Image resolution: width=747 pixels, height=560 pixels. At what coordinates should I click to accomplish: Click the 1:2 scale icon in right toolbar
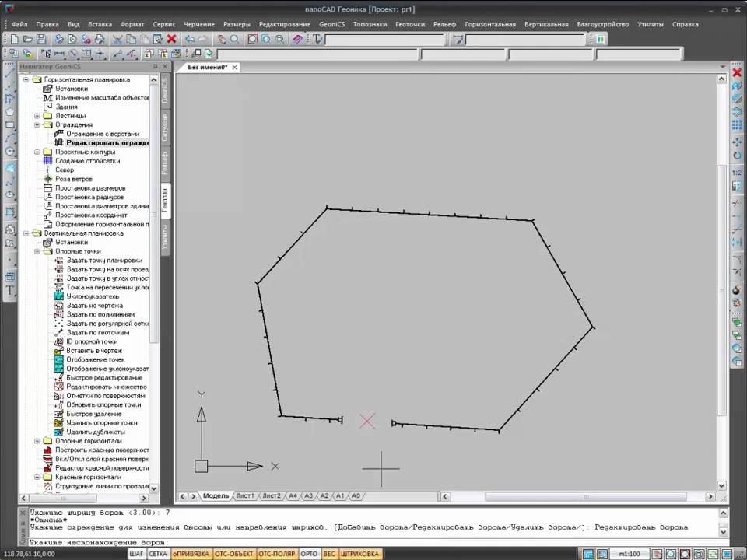pos(737,173)
